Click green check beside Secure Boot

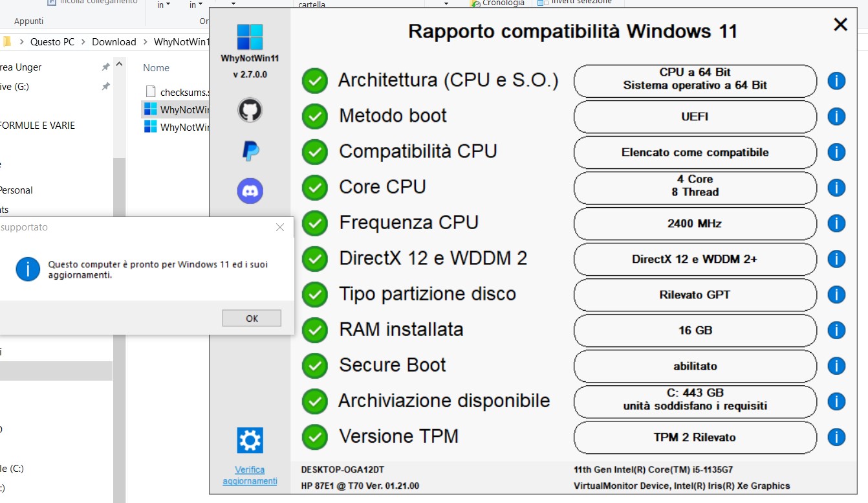pos(315,366)
